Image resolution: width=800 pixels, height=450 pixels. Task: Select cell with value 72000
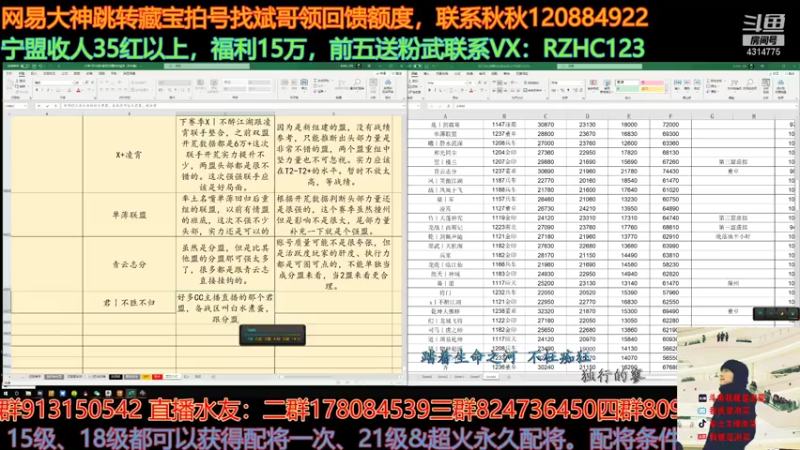[x=670, y=124]
